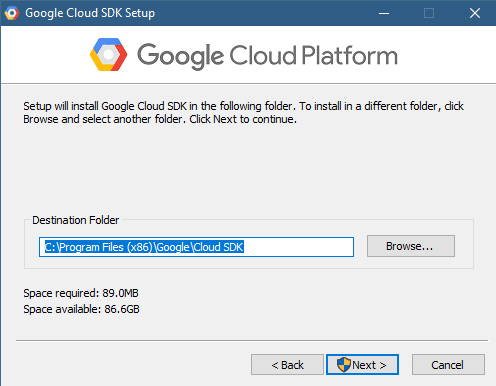This screenshot has height=386, width=496.
Task: Click the Google Cloud SDK Setup title text
Action: [x=90, y=13]
